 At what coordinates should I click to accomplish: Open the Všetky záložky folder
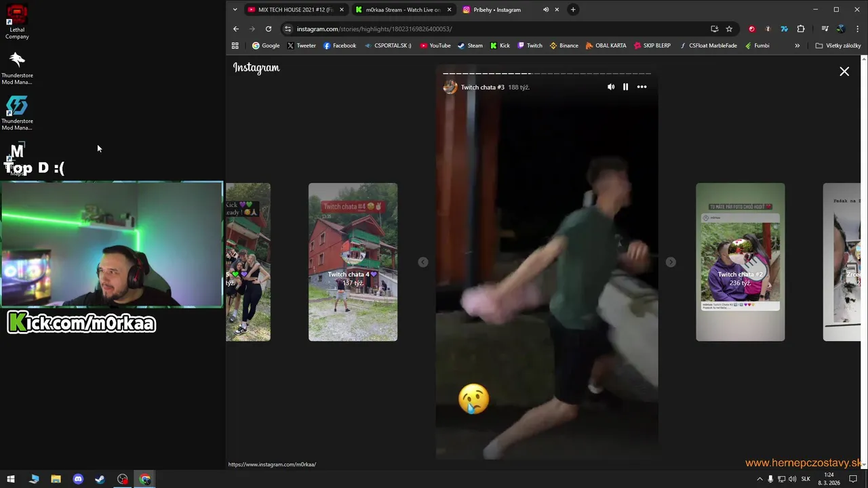tap(838, 45)
